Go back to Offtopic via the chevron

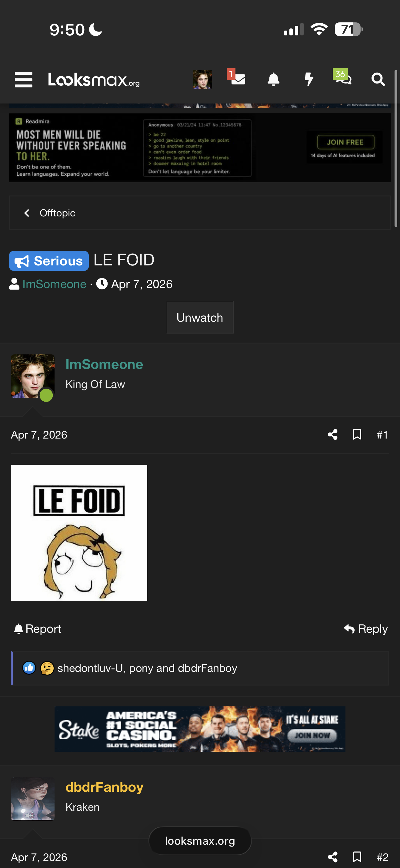[x=27, y=213]
